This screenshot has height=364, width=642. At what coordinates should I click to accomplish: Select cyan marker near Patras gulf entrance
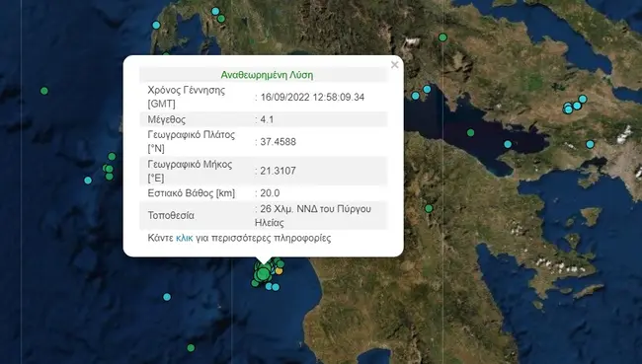coord(416,96)
